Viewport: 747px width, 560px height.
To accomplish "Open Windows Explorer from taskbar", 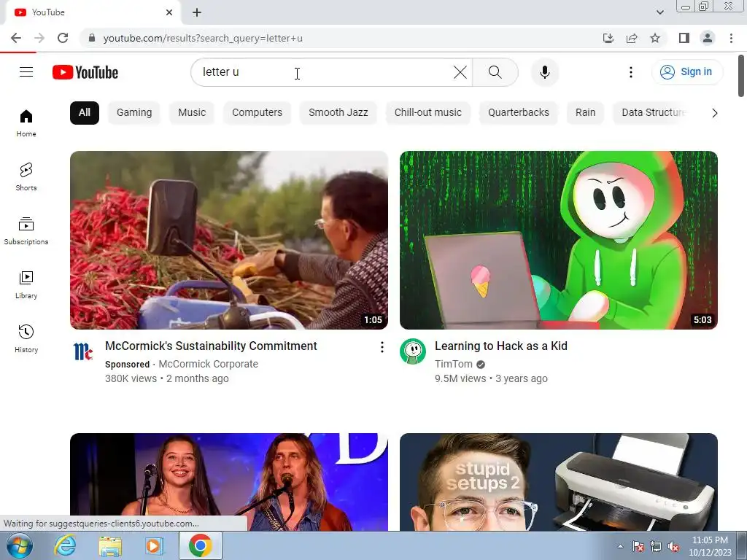I will (x=110, y=545).
